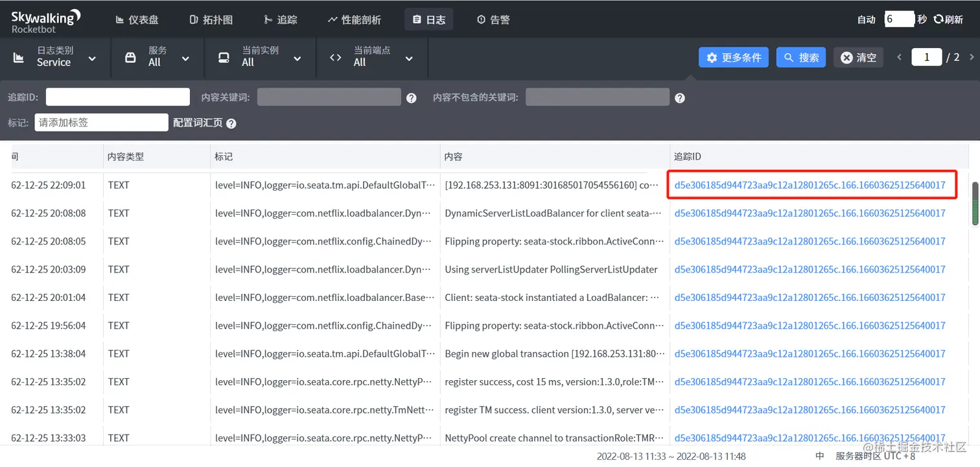This screenshot has width=980, height=467.
Task: Go to next page arrow
Action: pos(972,57)
